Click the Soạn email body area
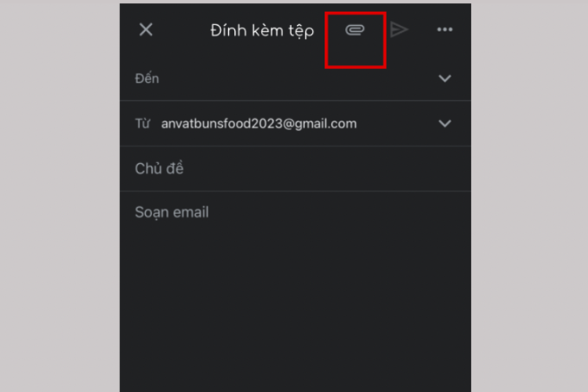Viewport: 588px width, 392px height. (x=296, y=291)
